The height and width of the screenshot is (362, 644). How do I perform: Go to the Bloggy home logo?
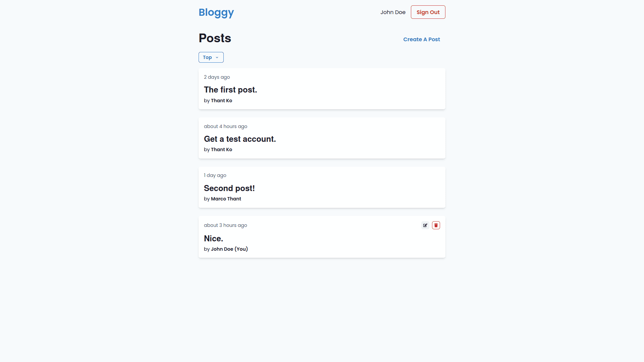216,12
